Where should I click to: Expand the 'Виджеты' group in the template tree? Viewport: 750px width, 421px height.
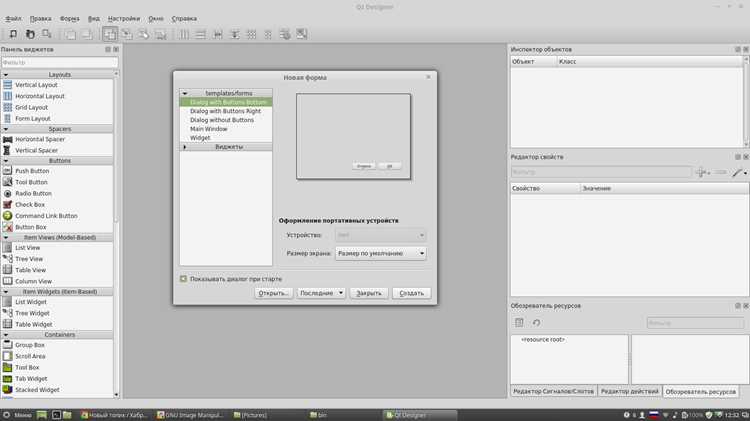pyautogui.click(x=185, y=147)
